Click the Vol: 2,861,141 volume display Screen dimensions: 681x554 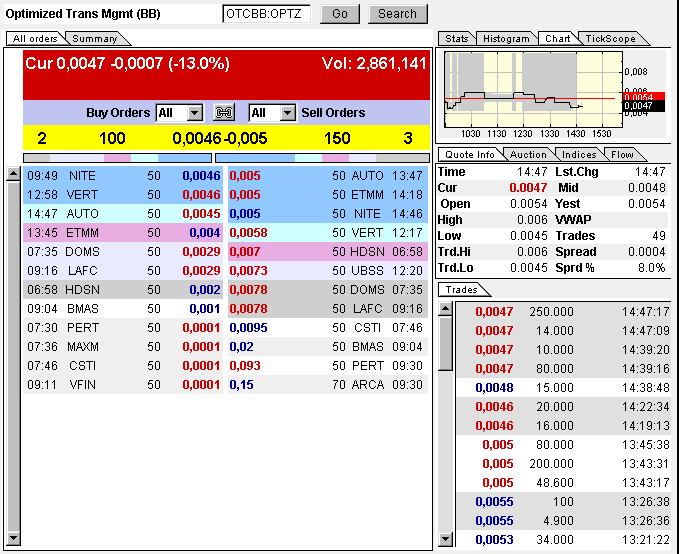point(374,63)
